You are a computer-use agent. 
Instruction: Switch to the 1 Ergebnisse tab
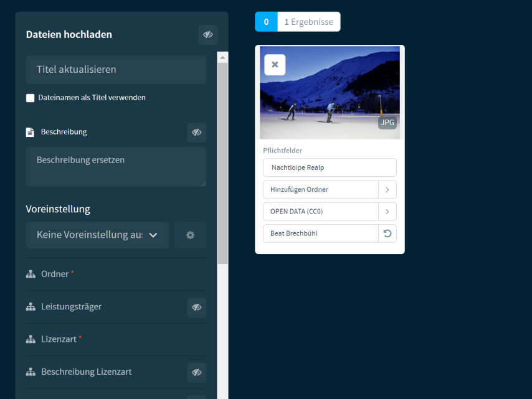(x=308, y=22)
